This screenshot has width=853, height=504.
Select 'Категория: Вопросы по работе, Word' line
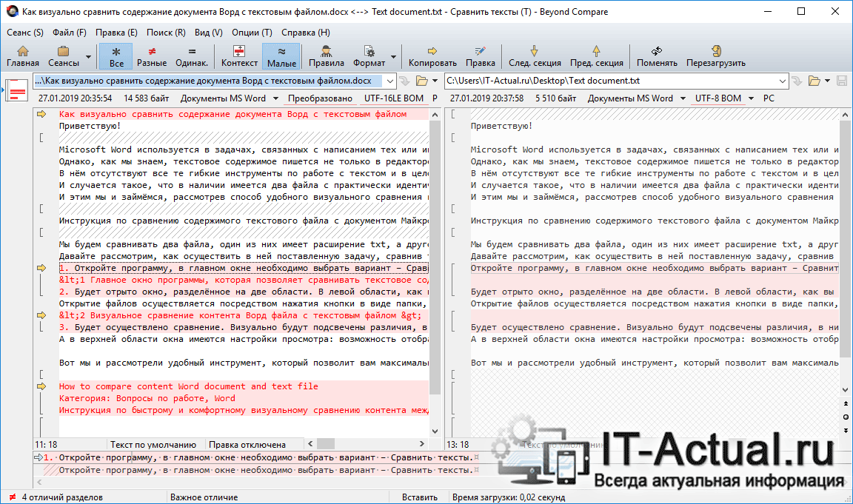(147, 398)
